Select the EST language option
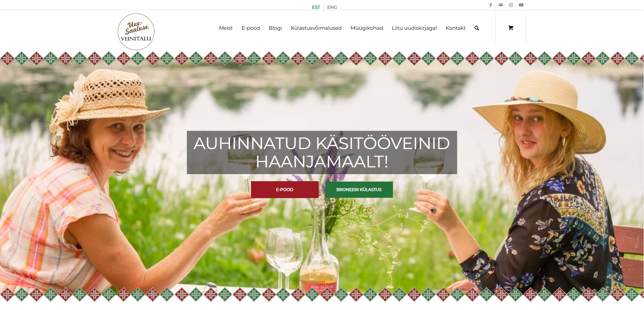Screen dimensions: 644x310 316,7
